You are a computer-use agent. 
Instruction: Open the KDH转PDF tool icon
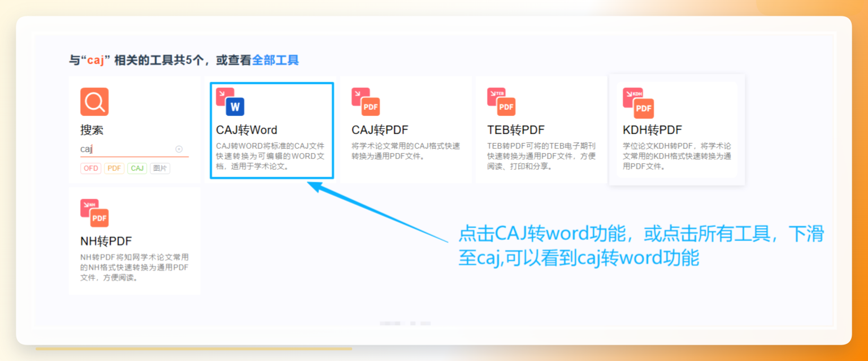coord(638,103)
